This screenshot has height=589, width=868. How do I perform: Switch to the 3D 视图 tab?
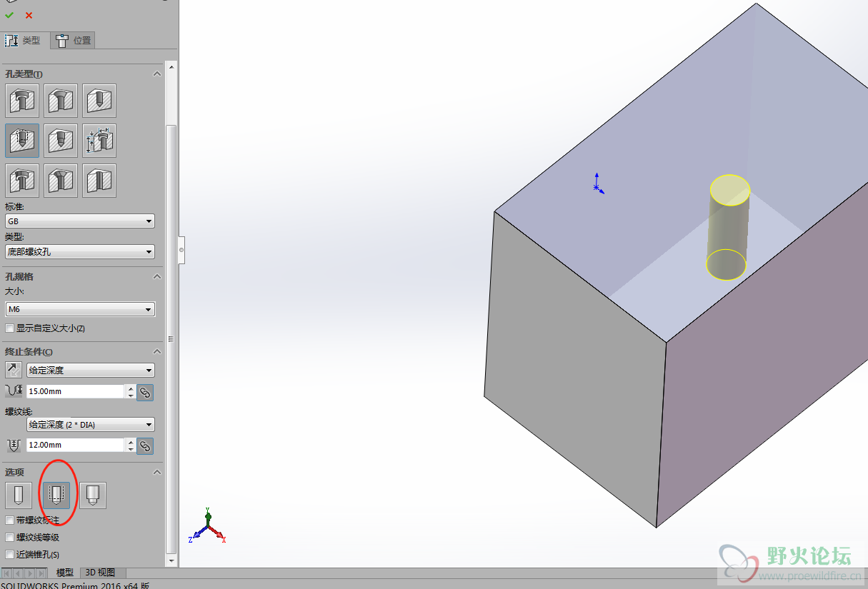[100, 573]
